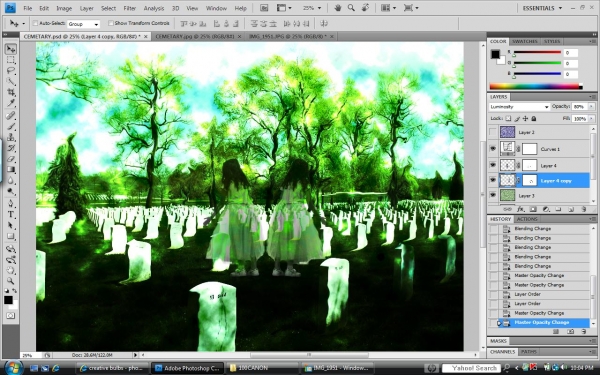
Task: Select the Horizontal Type tool
Action: click(x=11, y=214)
